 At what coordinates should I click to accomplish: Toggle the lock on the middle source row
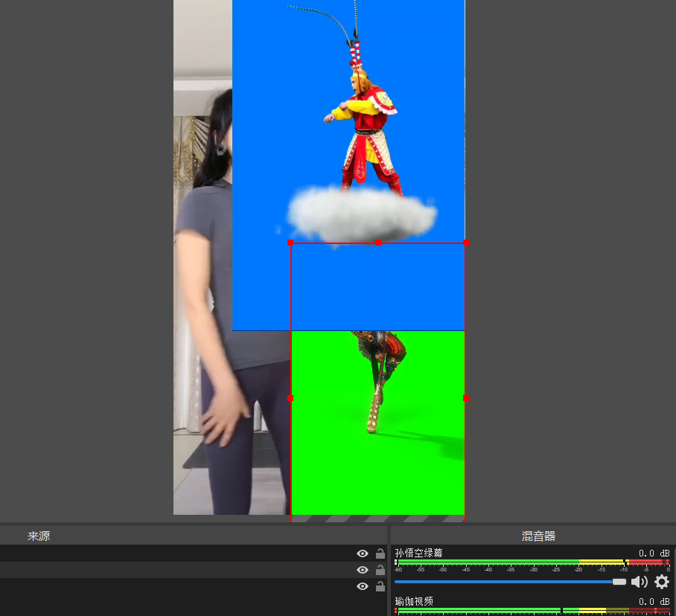(380, 569)
